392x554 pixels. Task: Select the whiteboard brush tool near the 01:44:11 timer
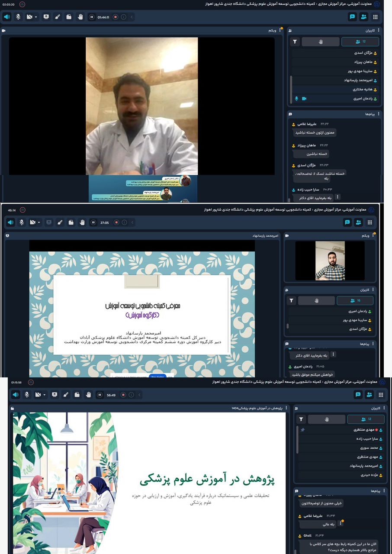pyautogui.click(x=57, y=17)
